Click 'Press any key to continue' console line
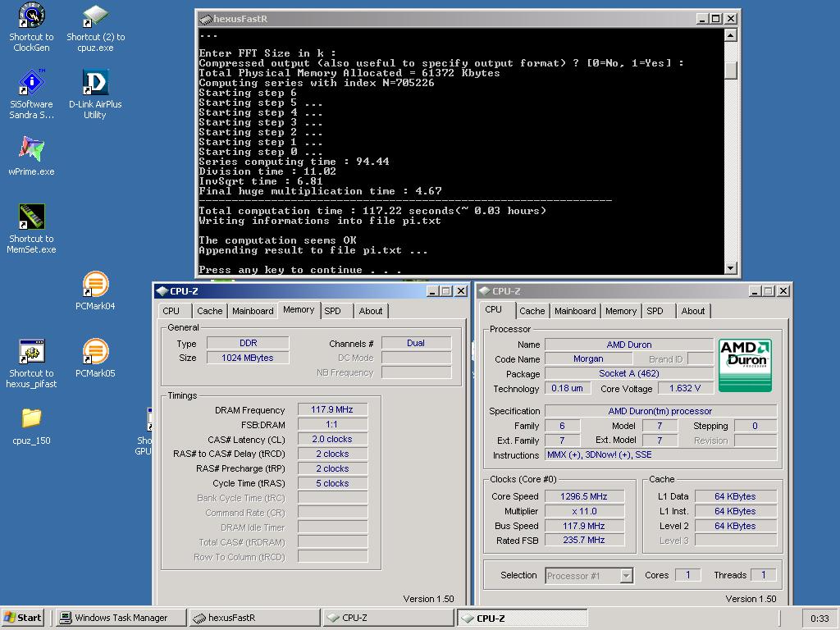The height and width of the screenshot is (630, 840). (300, 269)
